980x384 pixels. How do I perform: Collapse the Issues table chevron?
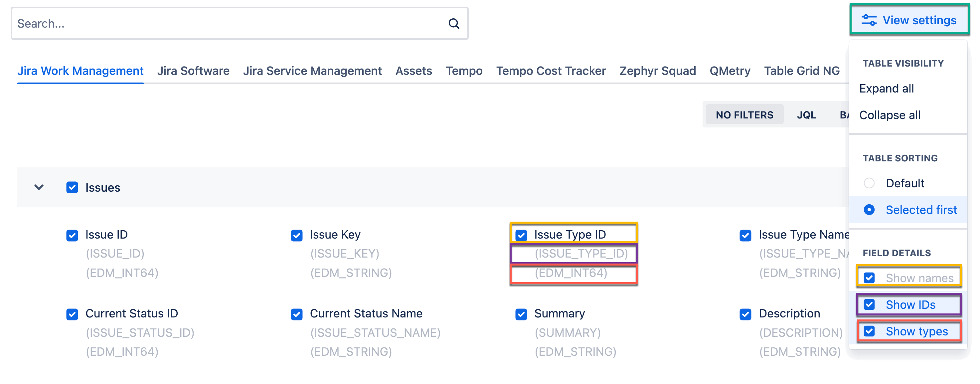[39, 187]
